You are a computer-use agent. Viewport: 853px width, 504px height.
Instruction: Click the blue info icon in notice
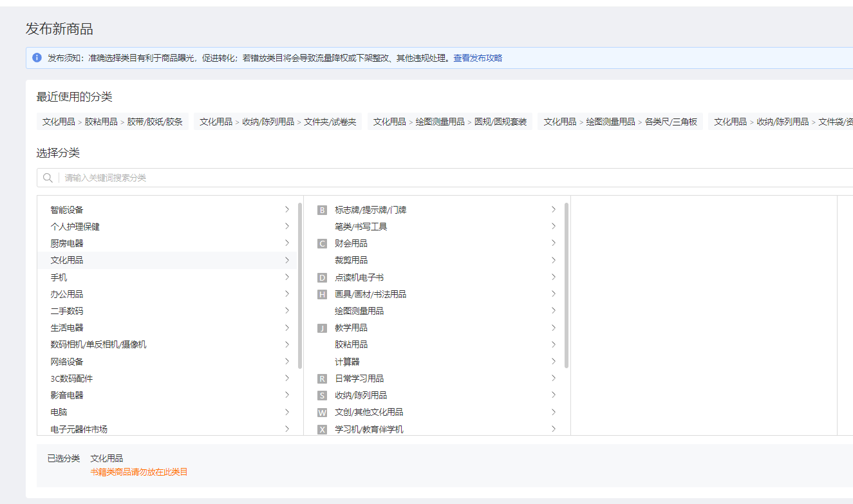[x=37, y=58]
